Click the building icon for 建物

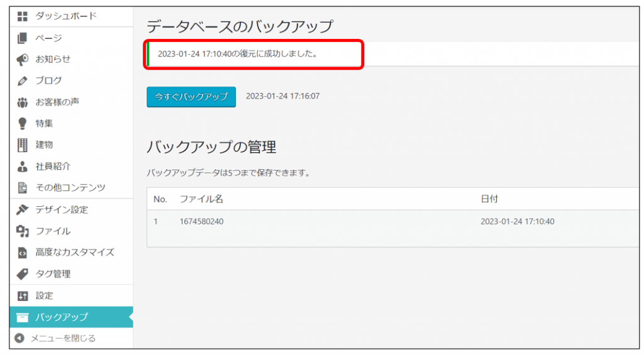click(x=22, y=145)
